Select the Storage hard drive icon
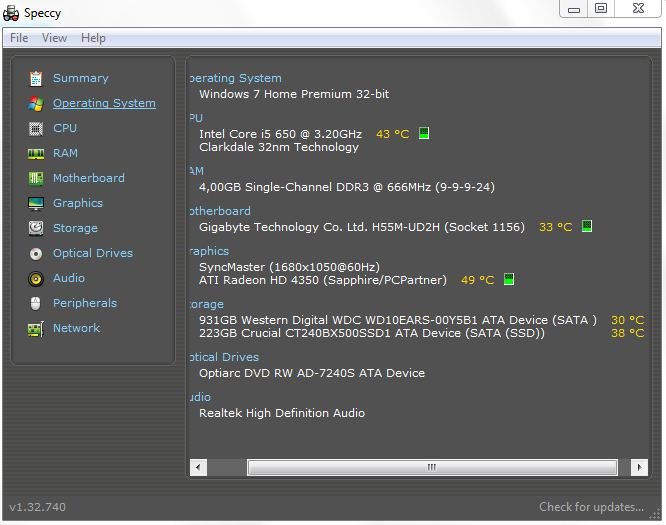 [x=36, y=228]
